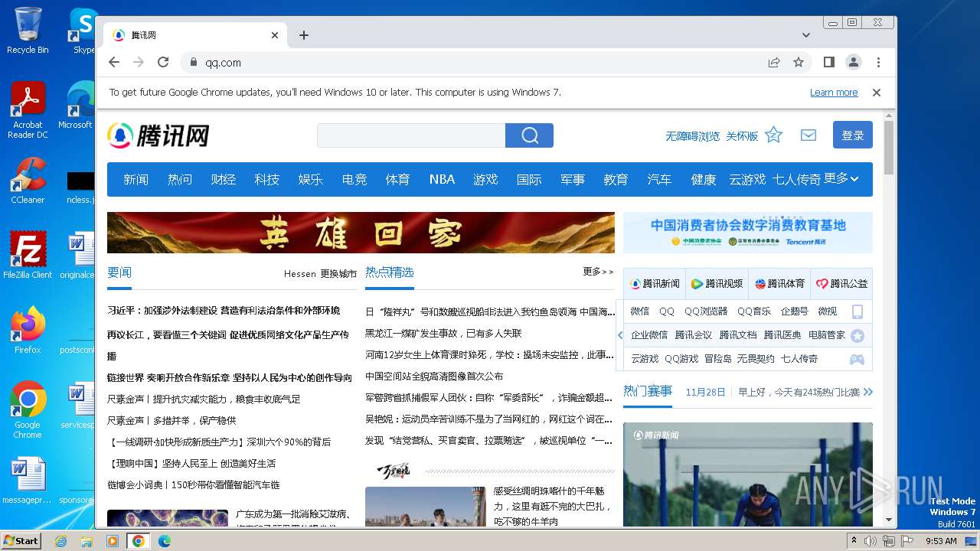Screen dimensions: 980x551
Task: Open the 中国消费者协会 banner ad
Action: coord(747,233)
